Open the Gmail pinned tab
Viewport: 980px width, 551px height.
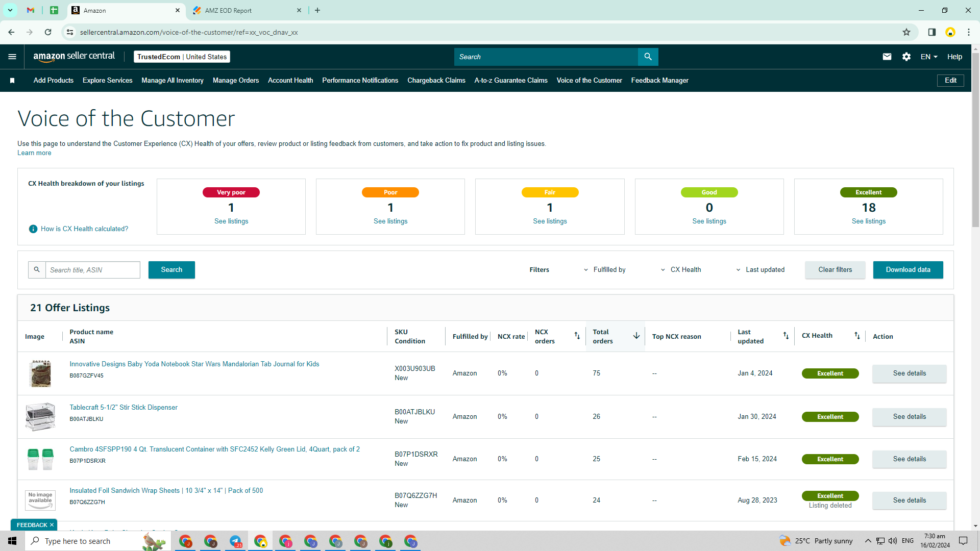coord(31,10)
